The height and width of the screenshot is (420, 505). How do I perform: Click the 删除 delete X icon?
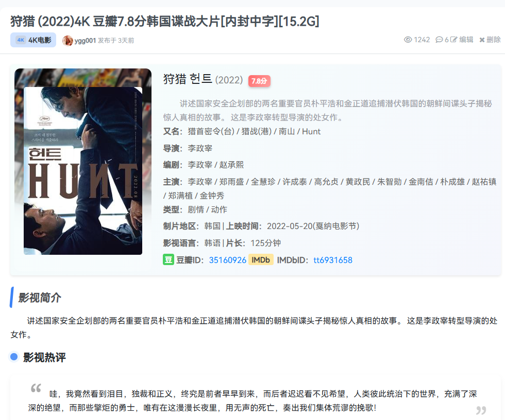click(482, 40)
